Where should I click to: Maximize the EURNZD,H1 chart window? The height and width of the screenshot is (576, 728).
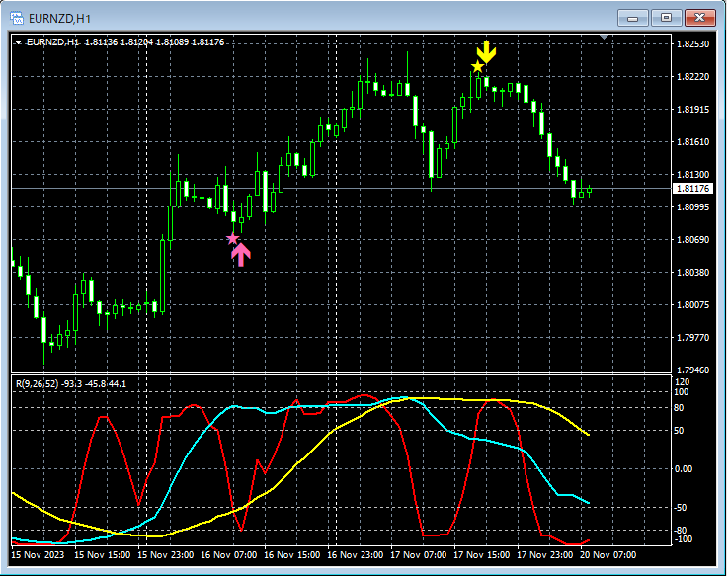(666, 18)
